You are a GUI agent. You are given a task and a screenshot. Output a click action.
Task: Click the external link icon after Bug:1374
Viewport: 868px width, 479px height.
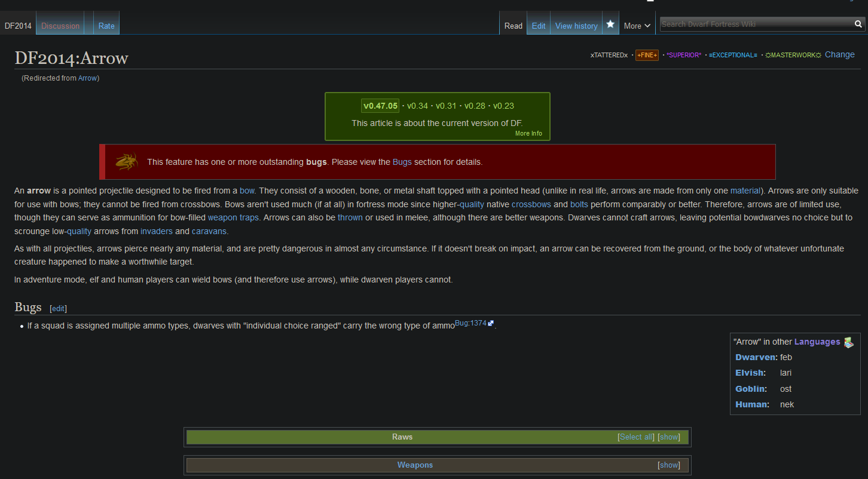pyautogui.click(x=491, y=323)
